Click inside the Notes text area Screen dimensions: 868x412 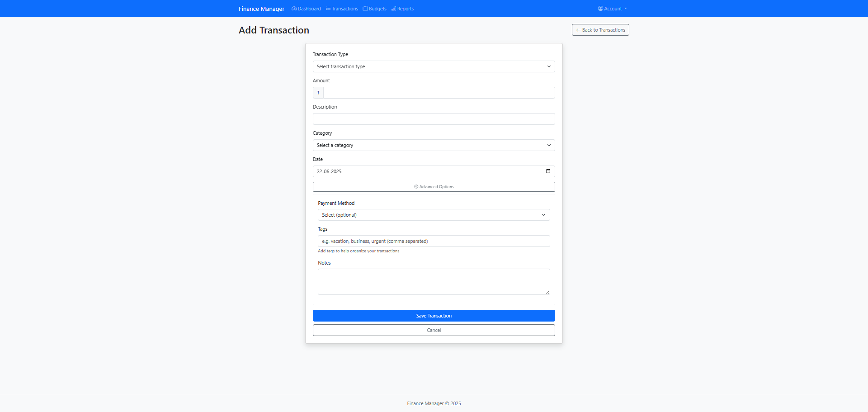(x=434, y=282)
